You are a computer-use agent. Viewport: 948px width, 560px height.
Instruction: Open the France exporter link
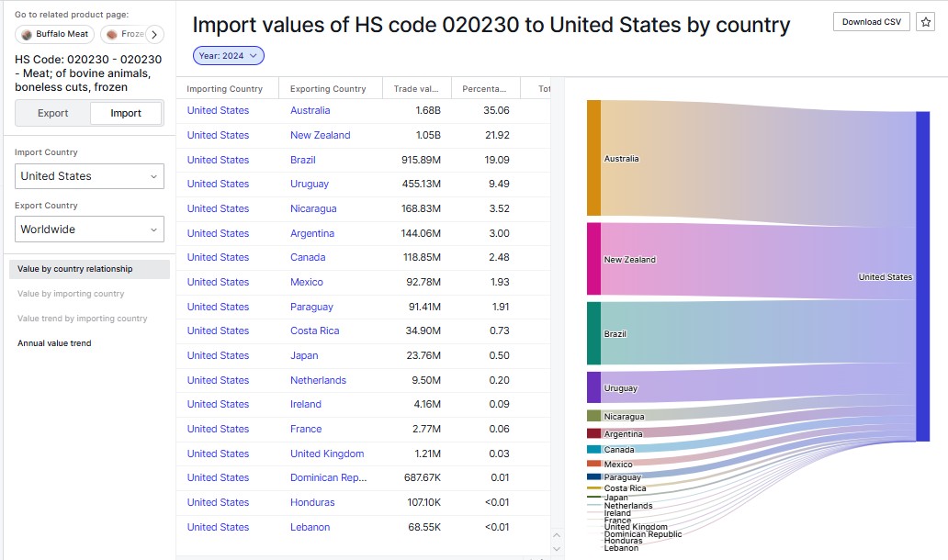pyautogui.click(x=306, y=429)
